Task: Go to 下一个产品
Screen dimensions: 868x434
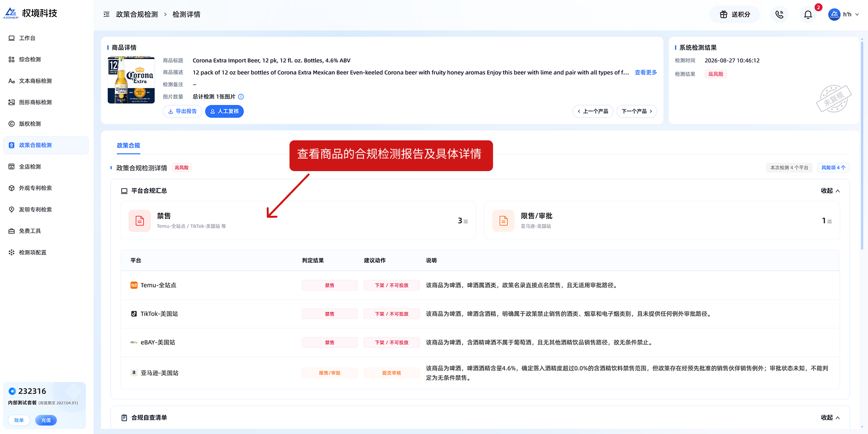Action: coord(637,112)
